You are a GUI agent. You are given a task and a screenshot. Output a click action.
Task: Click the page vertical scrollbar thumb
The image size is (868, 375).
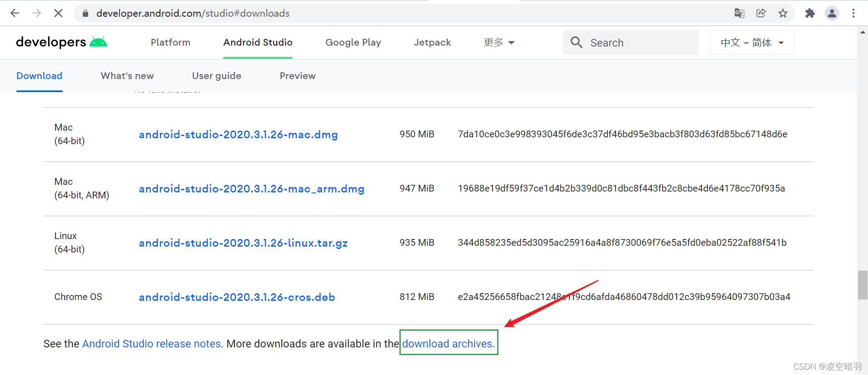click(x=863, y=285)
